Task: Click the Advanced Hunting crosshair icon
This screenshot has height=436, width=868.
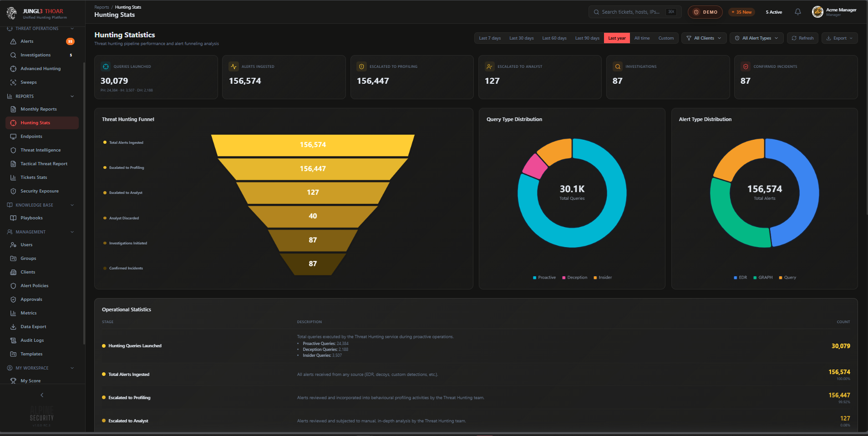Action: [x=13, y=69]
